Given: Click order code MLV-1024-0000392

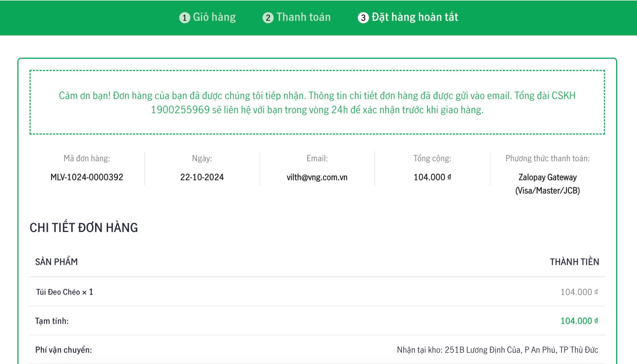Looking at the screenshot, I should 87,177.
